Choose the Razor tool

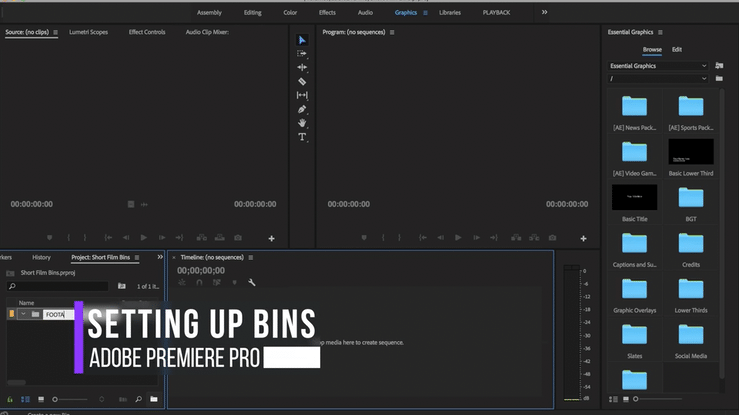(302, 81)
